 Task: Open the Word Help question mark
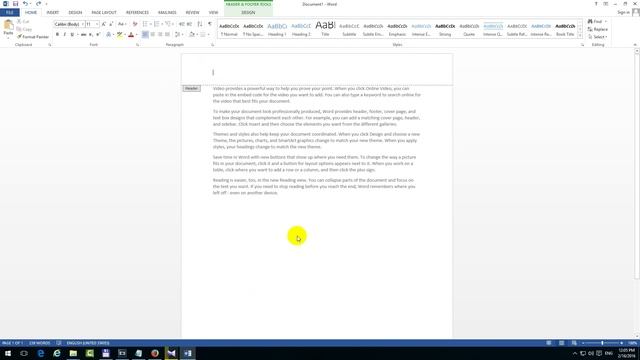point(596,4)
